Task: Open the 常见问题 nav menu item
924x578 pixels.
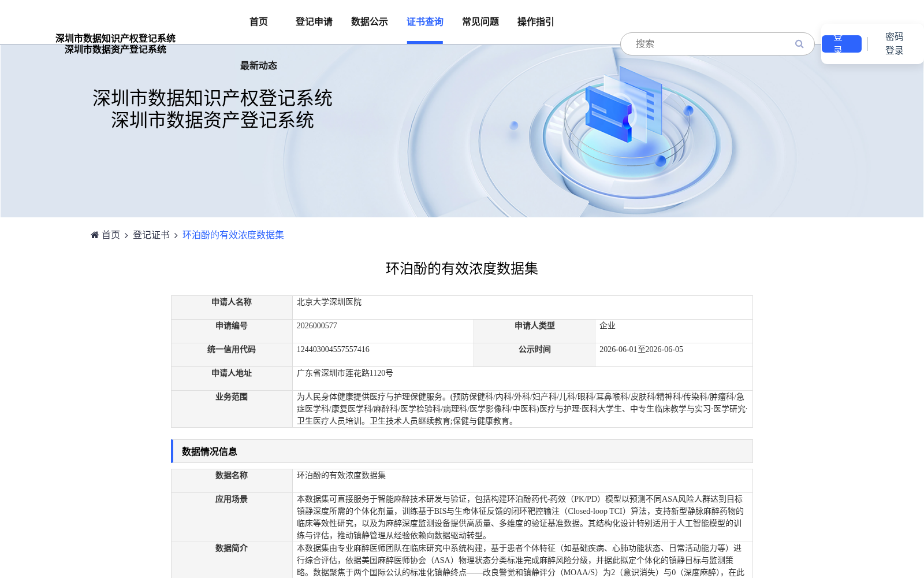Action: point(480,22)
